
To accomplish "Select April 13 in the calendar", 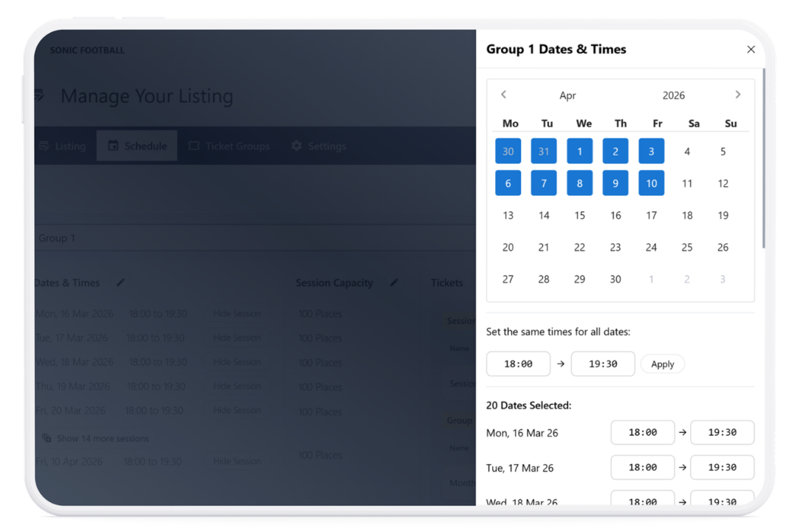I will 508,215.
